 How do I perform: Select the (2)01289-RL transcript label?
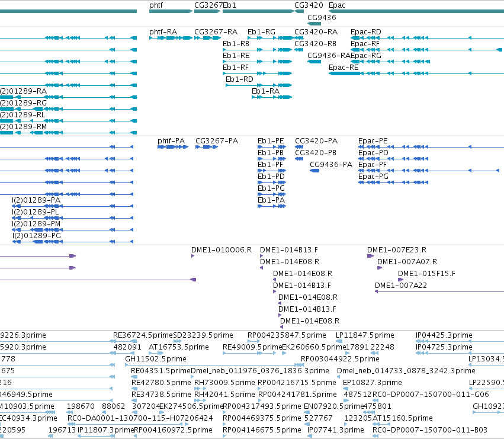tap(23, 115)
